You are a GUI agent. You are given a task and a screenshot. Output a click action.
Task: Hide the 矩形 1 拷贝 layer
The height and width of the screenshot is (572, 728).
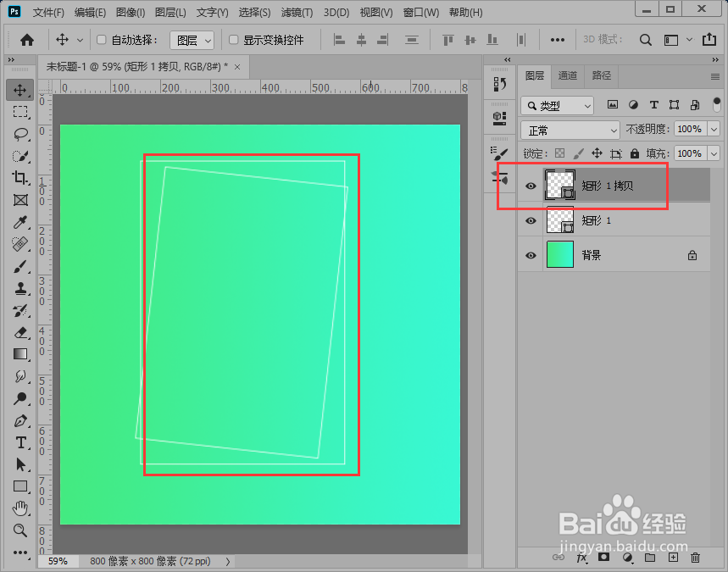tap(531, 186)
